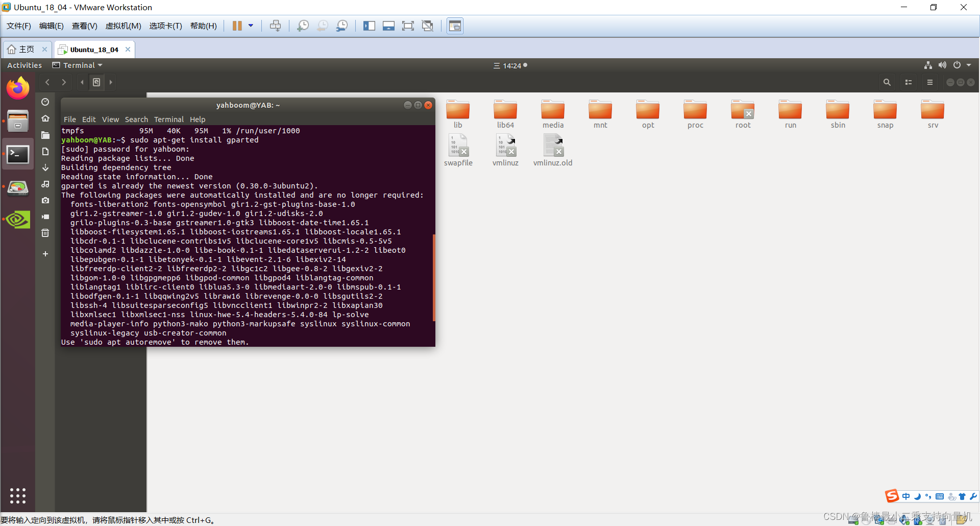Enter VMware full screen mode
The width and height of the screenshot is (980, 526).
408,26
